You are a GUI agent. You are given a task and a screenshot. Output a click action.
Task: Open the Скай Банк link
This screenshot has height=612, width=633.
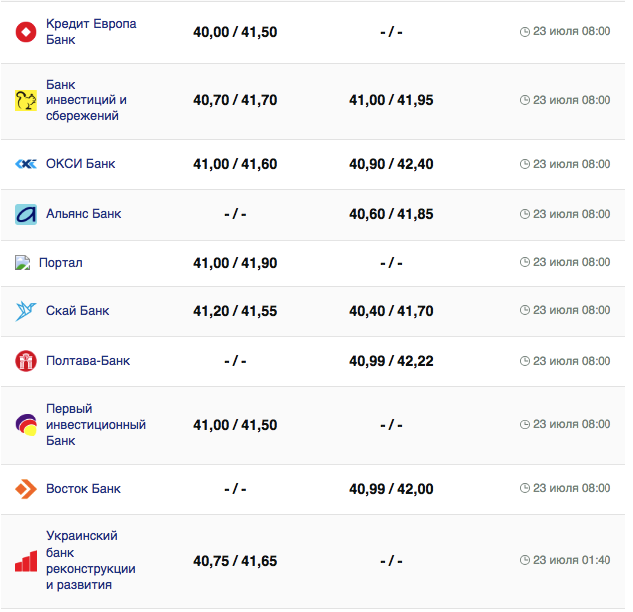click(77, 311)
